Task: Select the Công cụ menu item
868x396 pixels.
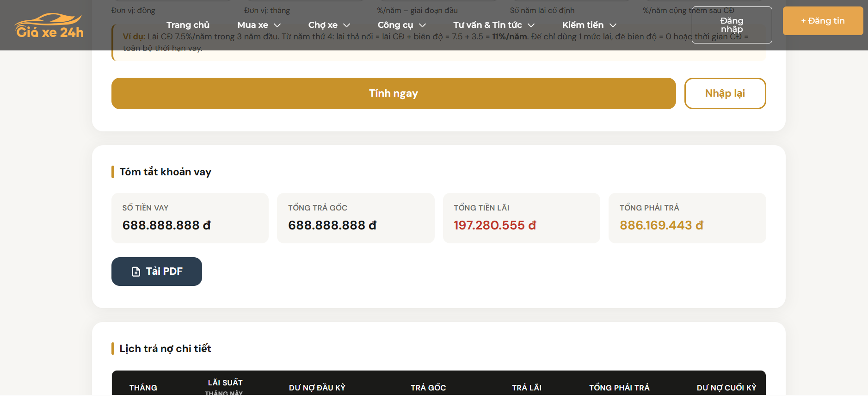Action: click(x=395, y=25)
